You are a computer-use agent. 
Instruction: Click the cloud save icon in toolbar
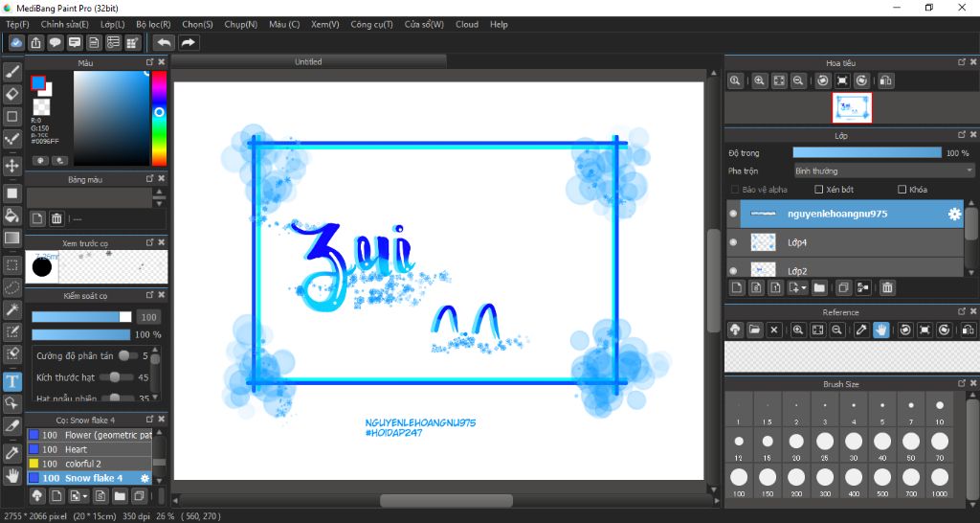click(x=16, y=42)
